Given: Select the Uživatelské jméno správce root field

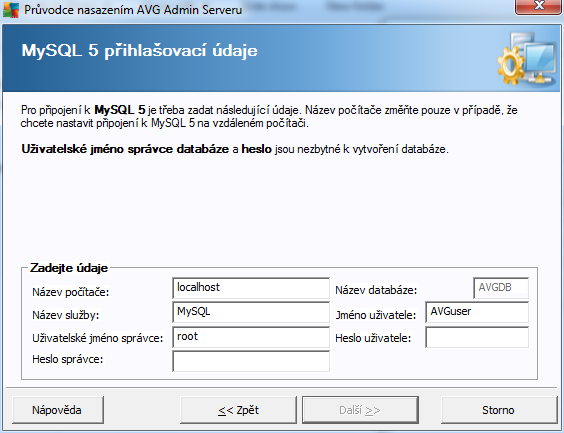Looking at the screenshot, I should pyautogui.click(x=251, y=337).
